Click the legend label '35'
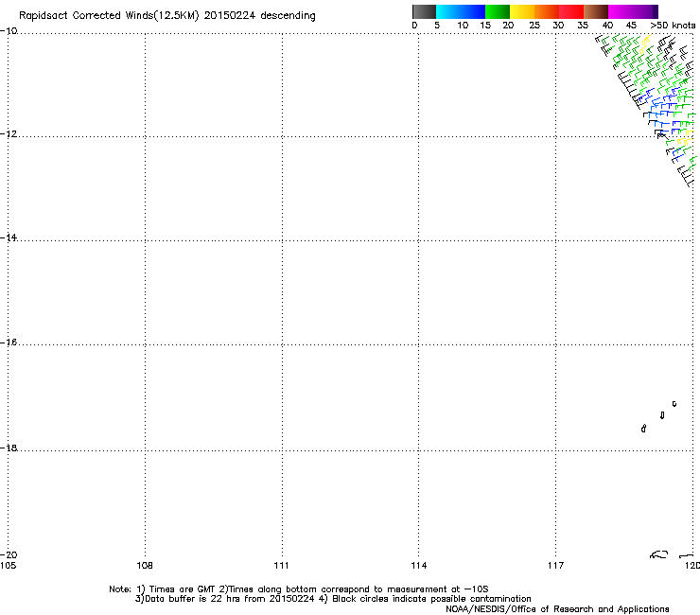 pos(583,26)
